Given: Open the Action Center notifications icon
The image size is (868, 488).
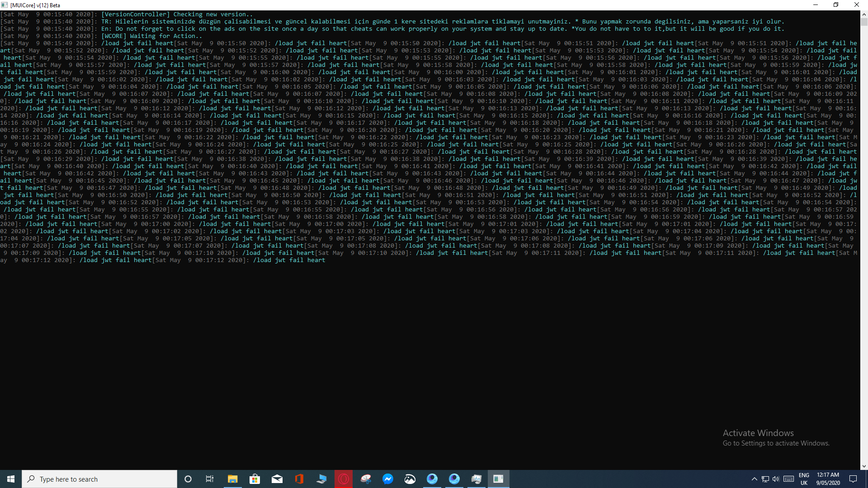Looking at the screenshot, I should [x=853, y=479].
